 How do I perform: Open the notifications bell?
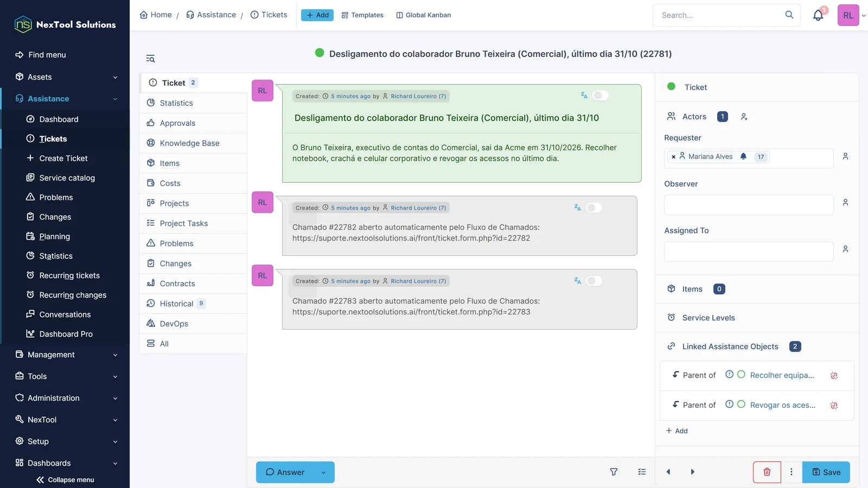coord(818,15)
